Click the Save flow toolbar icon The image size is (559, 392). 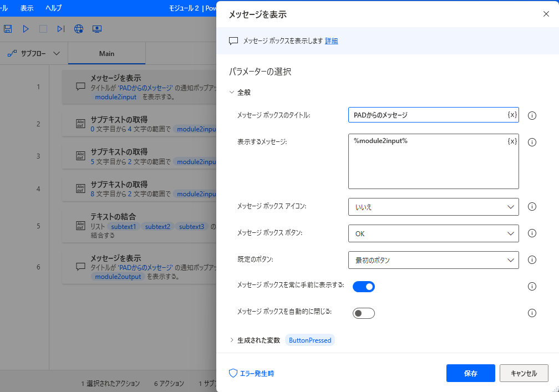pyautogui.click(x=8, y=29)
